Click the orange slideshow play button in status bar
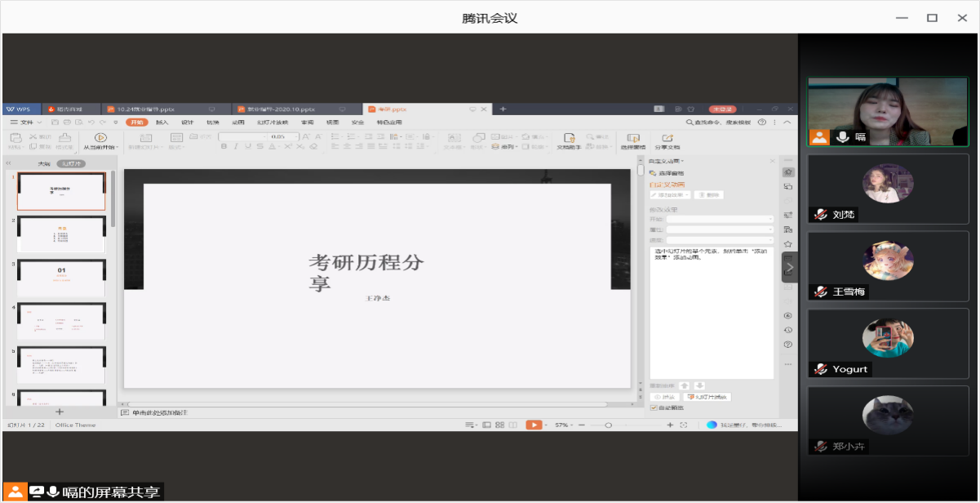980x503 pixels. [x=534, y=425]
